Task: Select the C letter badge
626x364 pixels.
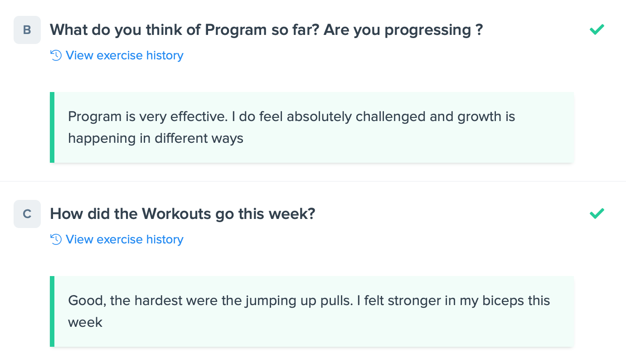Action: pyautogui.click(x=27, y=214)
